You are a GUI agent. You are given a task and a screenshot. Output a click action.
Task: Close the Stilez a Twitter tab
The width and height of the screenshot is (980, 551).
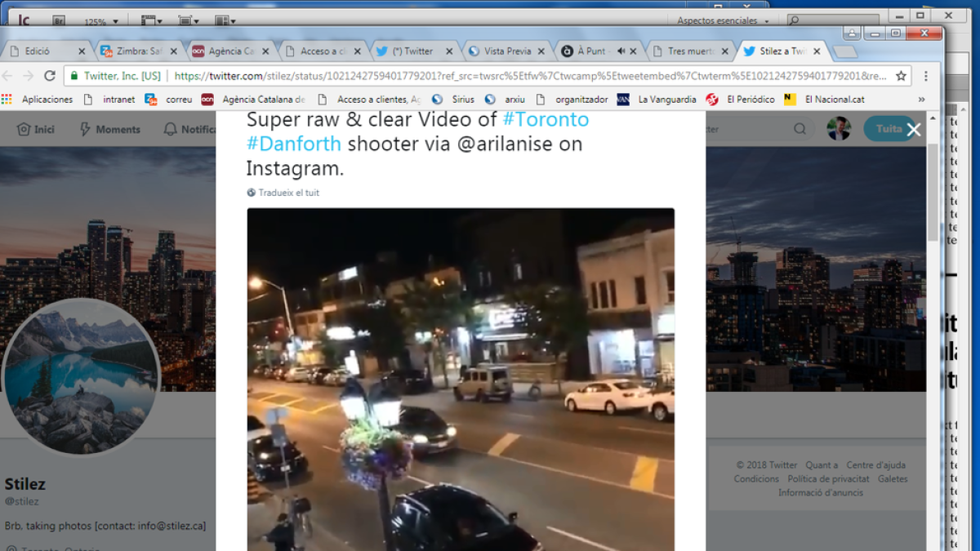[x=817, y=51]
